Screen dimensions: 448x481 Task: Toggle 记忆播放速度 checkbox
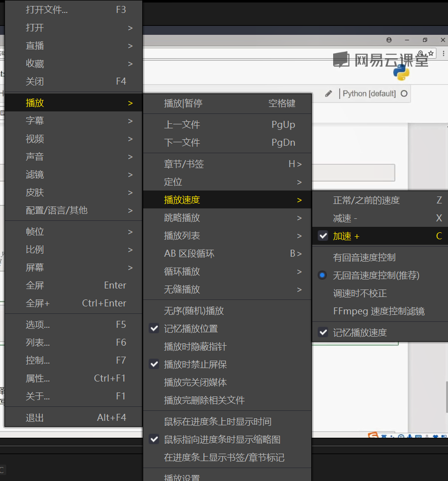coord(380,332)
